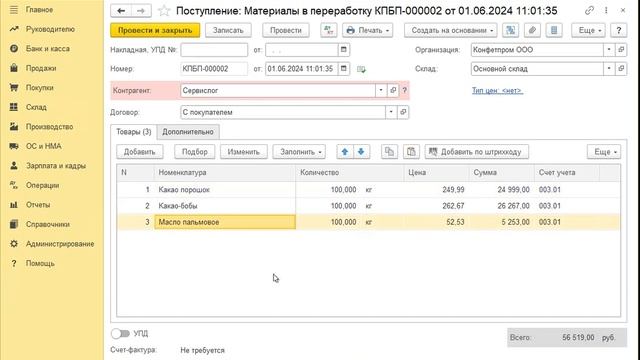The image size is (640, 360).
Task: Click the question mark beside Контрагент field
Action: pos(404,90)
